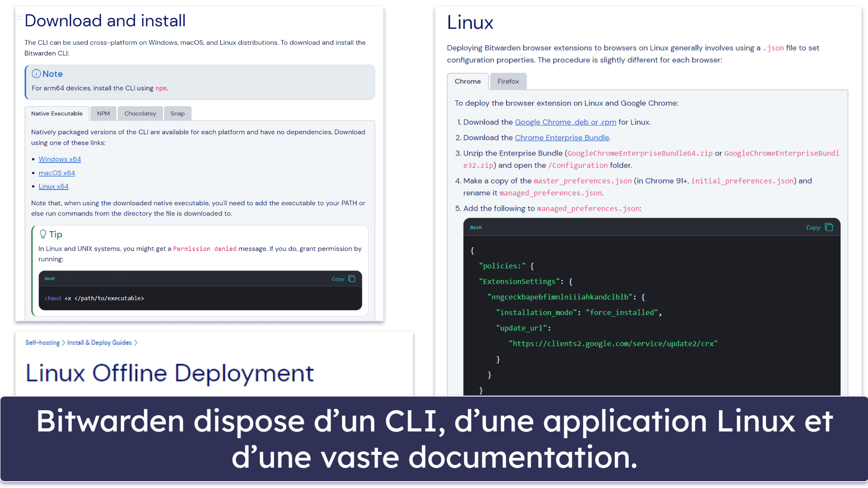Switch to the NPM tab
868x488 pixels.
[103, 114]
